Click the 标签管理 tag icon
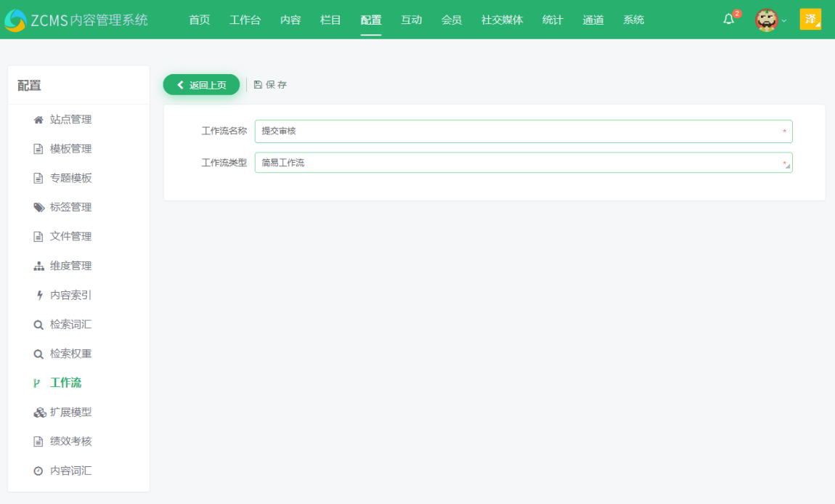Screen dimensions: 835x504 point(38,207)
